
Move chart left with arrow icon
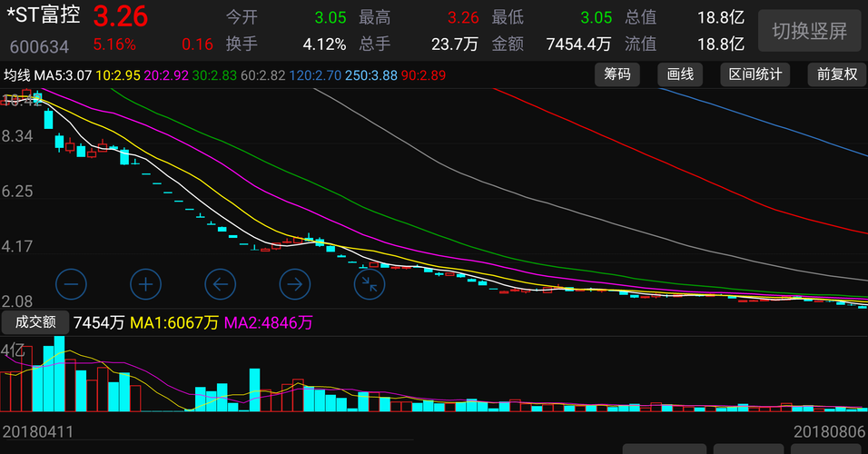pyautogui.click(x=221, y=284)
